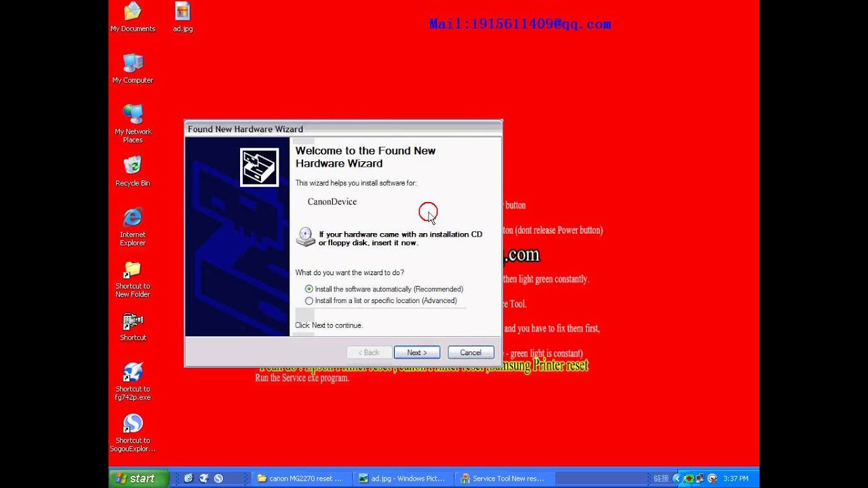Click 'Welcome to the Found New Hardware Wizard' heading
Screen dimensions: 868x488
pyautogui.click(x=366, y=157)
